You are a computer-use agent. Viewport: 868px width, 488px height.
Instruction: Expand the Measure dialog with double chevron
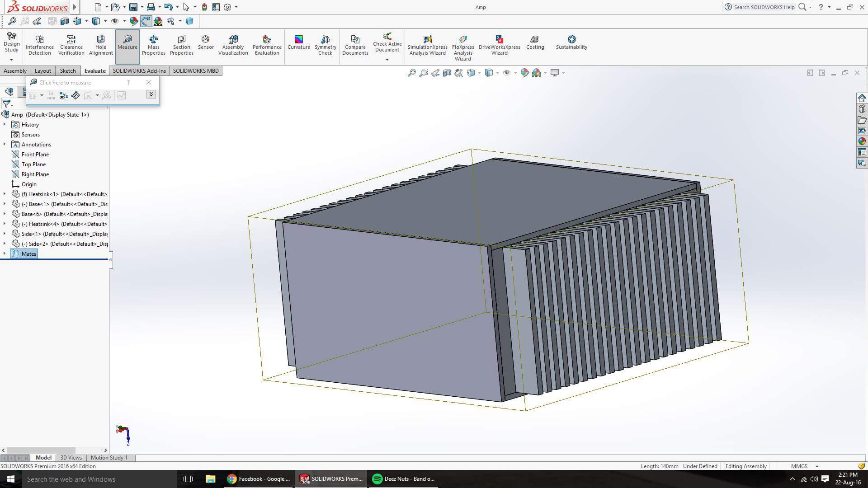tap(151, 94)
